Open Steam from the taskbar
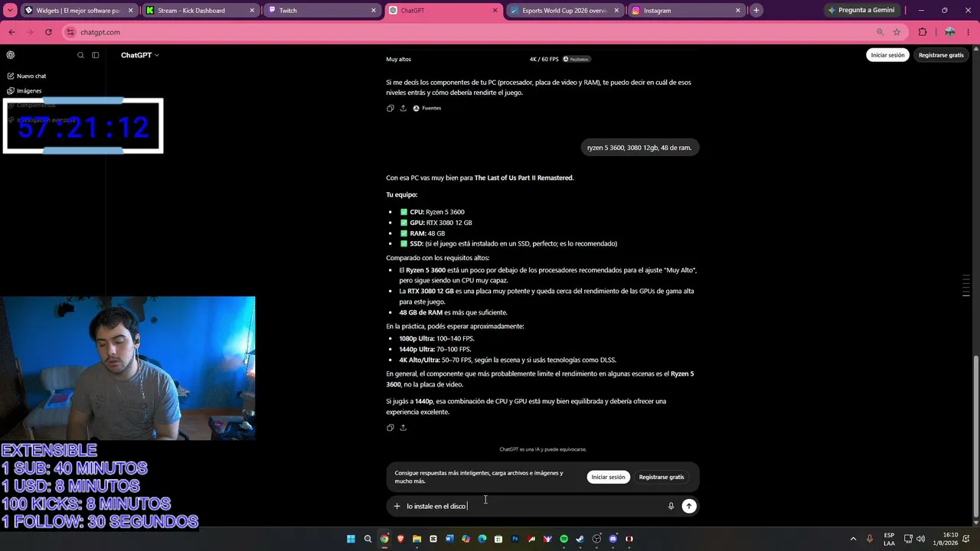980x551 pixels. point(580,539)
